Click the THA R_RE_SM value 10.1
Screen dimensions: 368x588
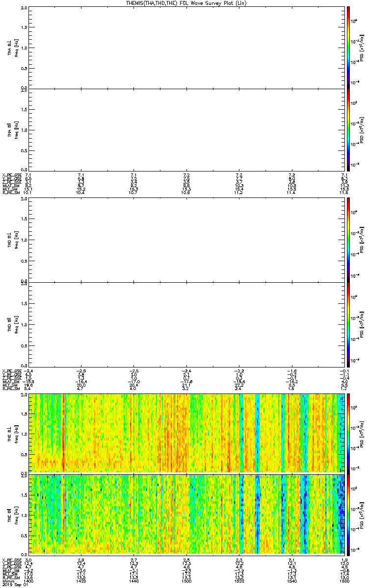coord(28,193)
